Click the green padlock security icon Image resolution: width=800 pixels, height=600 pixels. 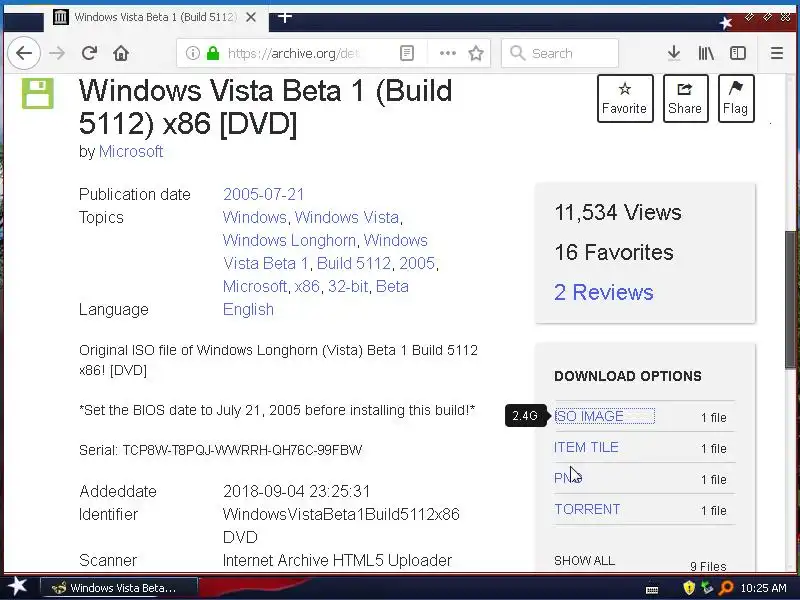point(213,53)
